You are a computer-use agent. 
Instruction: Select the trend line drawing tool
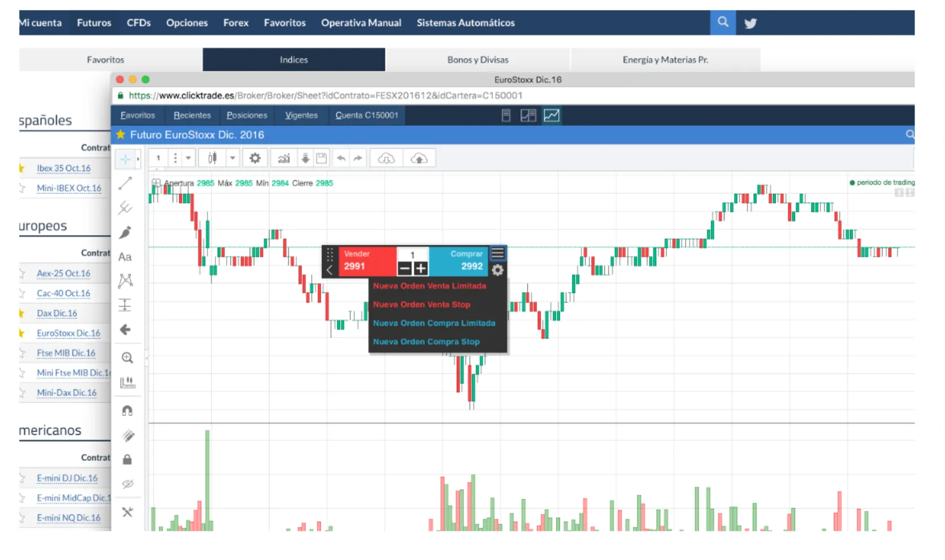125,183
